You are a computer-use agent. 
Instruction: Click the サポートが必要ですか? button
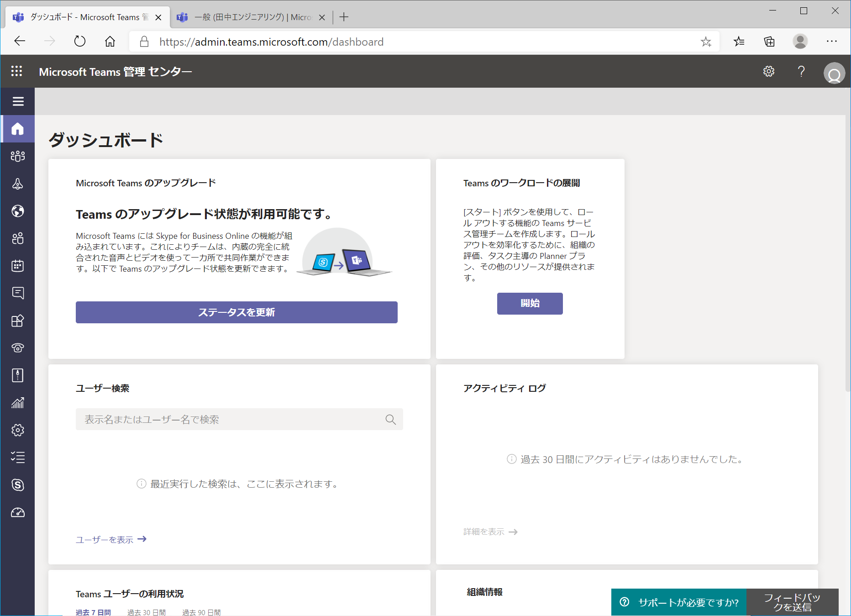point(679,602)
